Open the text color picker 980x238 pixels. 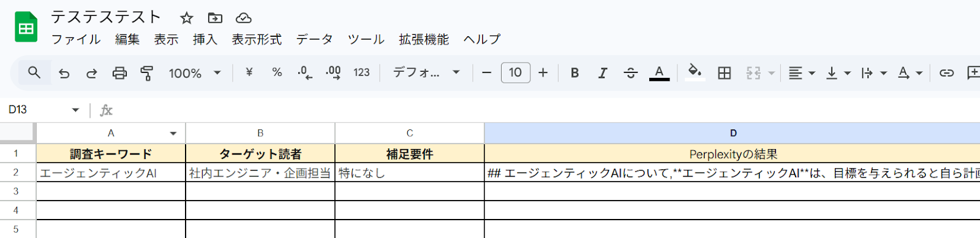click(659, 72)
